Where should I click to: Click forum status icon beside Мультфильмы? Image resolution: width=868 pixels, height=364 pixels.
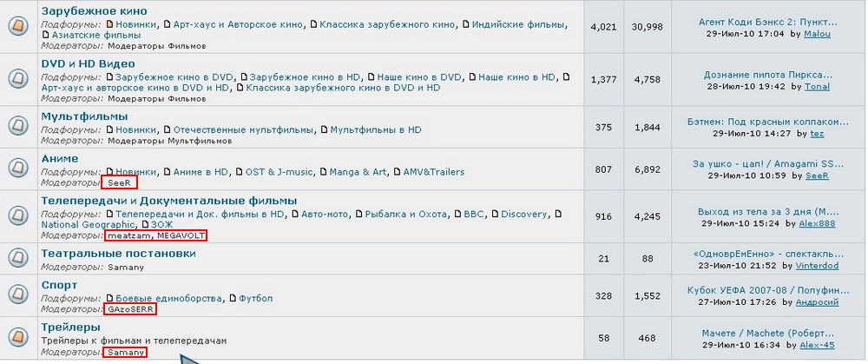pos(18,126)
